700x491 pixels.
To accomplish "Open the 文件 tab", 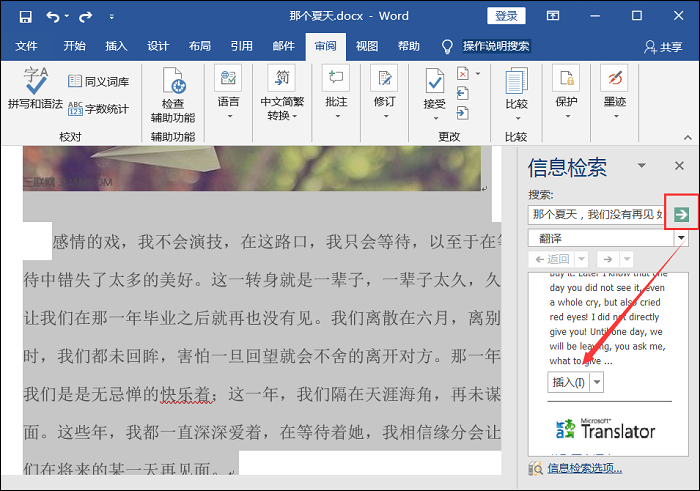I will click(26, 46).
